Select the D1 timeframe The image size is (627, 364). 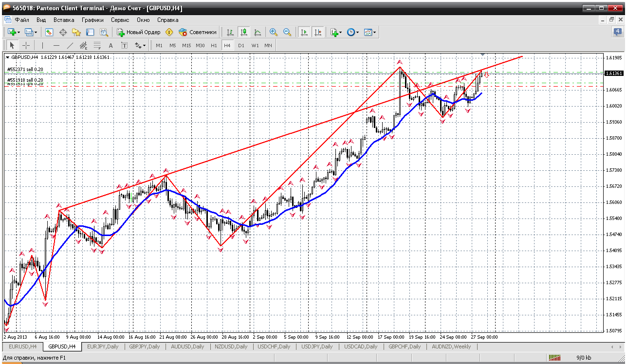pos(241,45)
